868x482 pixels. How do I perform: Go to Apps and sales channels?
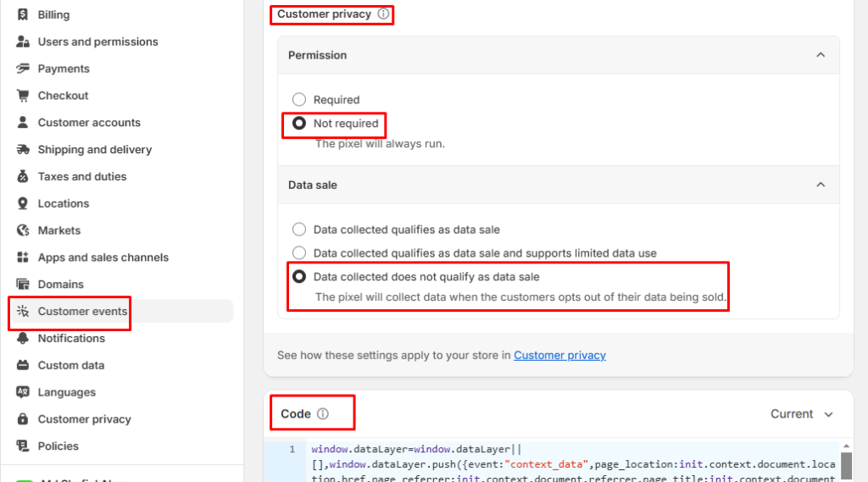point(103,258)
